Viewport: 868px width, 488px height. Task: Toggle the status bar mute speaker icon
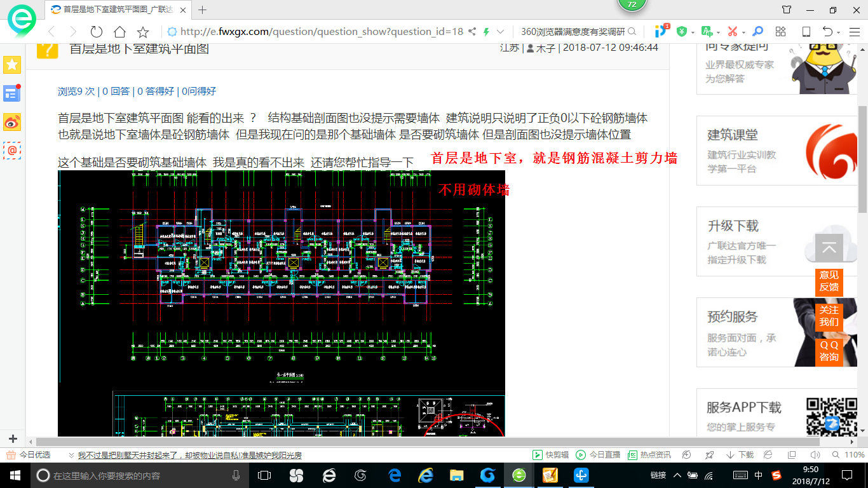(814, 455)
